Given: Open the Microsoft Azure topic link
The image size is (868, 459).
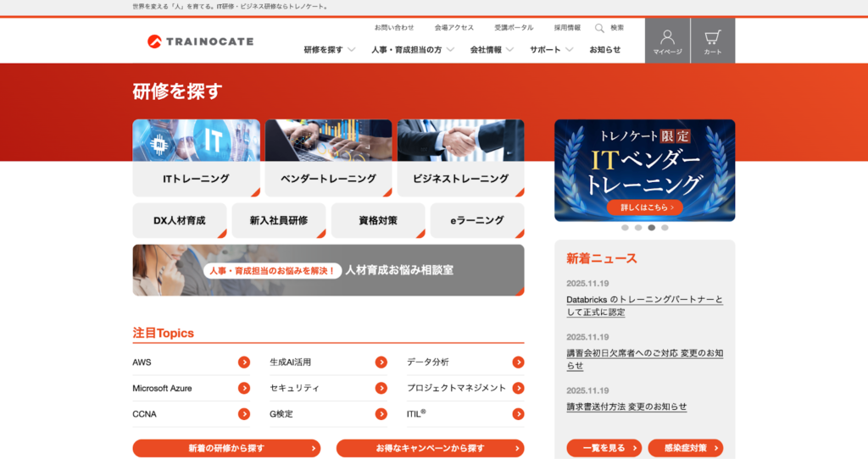Looking at the screenshot, I should coord(162,388).
